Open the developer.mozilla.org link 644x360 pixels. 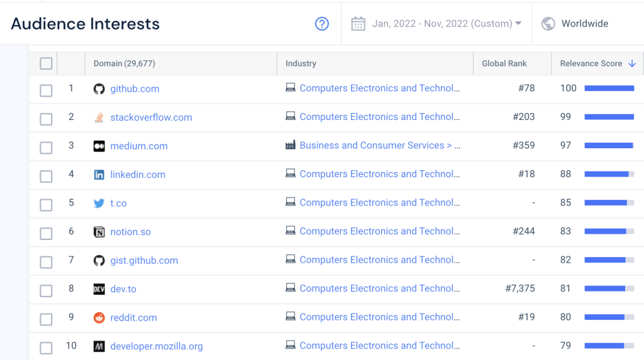click(157, 346)
